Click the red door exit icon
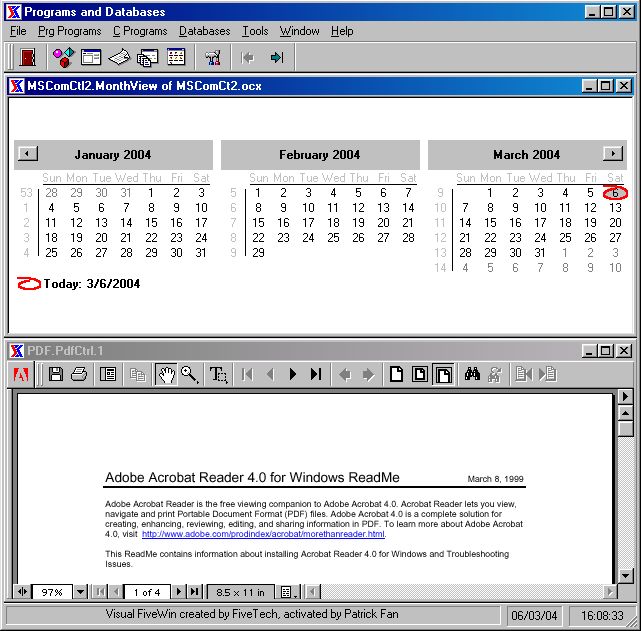Screen dimensions: 641x631 click(x=27, y=57)
